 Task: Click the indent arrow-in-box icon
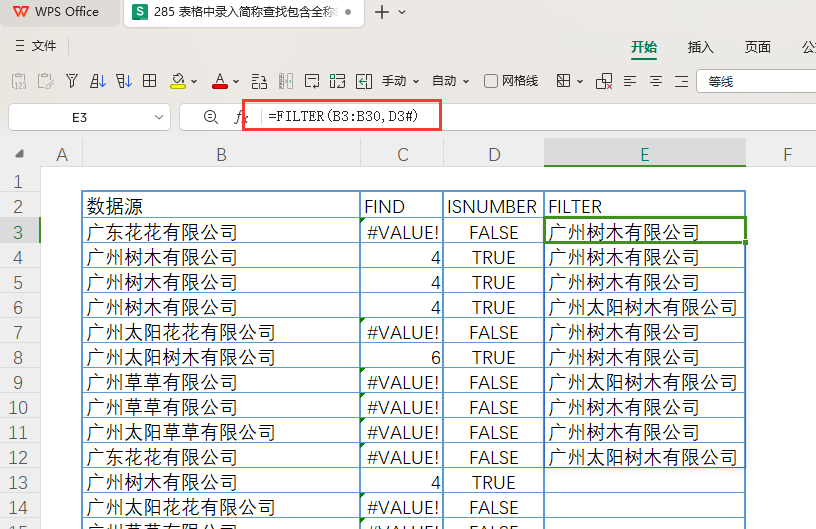364,81
